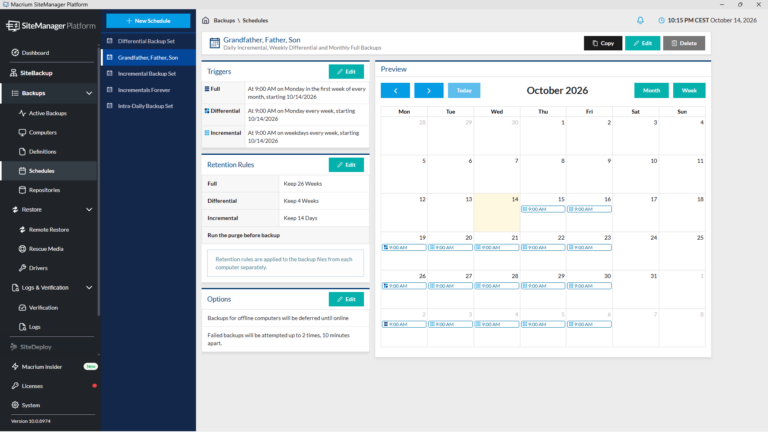Click the New Schedule button
The width and height of the screenshot is (768, 432).
(148, 21)
